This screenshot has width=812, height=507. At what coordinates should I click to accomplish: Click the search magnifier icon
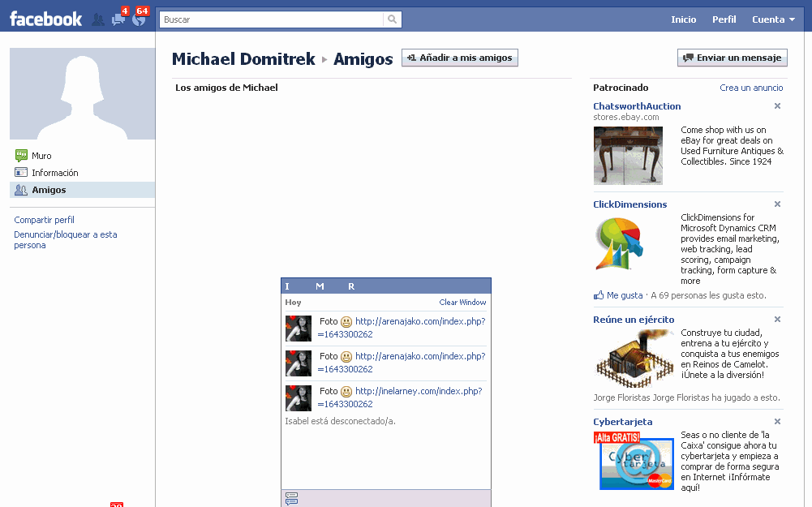pyautogui.click(x=392, y=19)
